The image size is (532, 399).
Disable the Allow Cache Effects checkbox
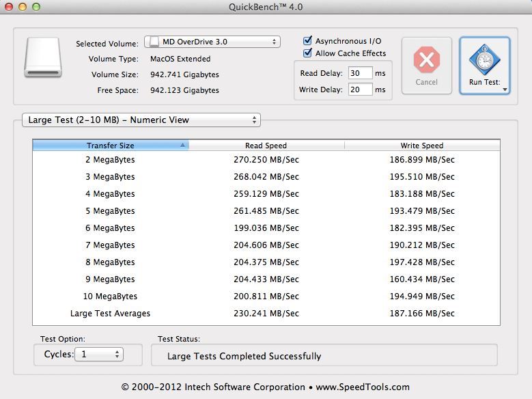307,53
